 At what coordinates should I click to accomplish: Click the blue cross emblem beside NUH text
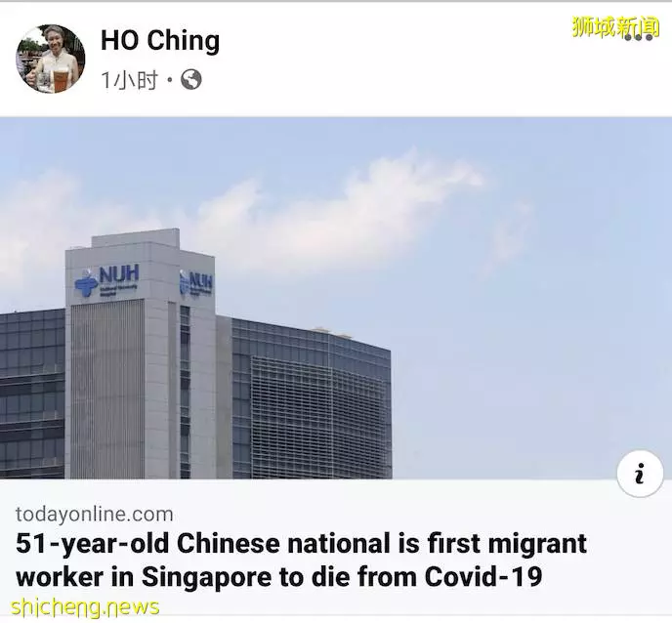coord(86,283)
